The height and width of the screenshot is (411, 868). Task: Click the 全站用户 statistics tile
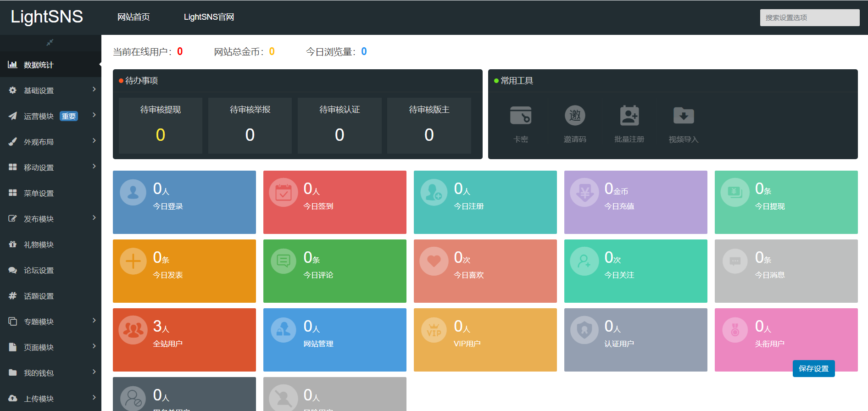184,340
